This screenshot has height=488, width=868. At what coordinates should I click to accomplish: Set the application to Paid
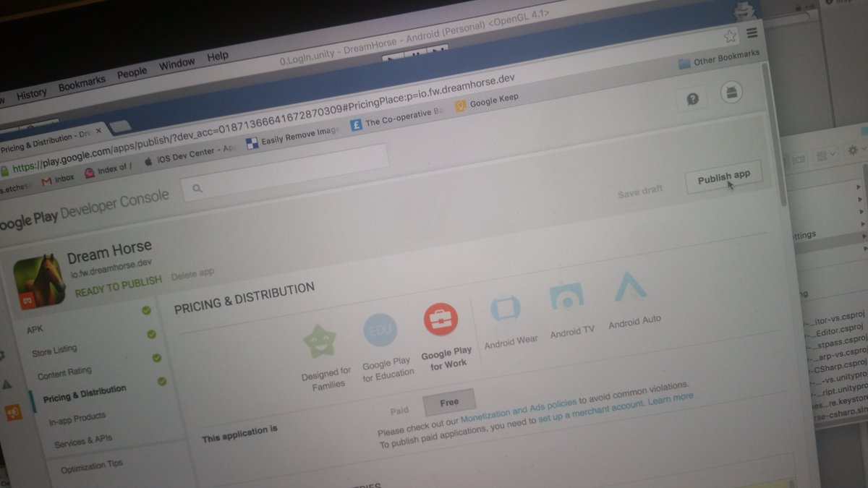tap(399, 411)
